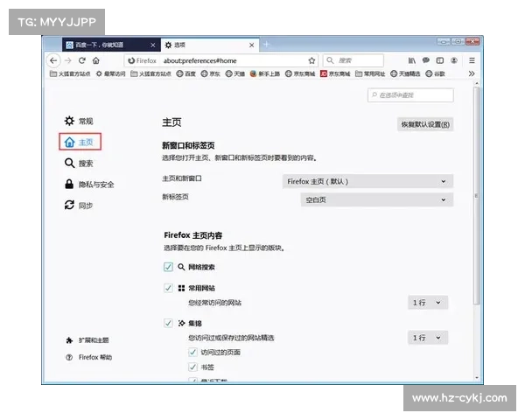Screen dimensions: 525x420
Task: Click the browser back arrow button
Action: (54, 60)
